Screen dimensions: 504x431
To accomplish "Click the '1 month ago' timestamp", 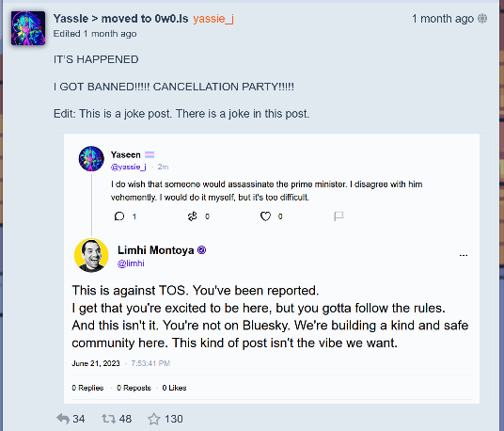I will point(443,19).
